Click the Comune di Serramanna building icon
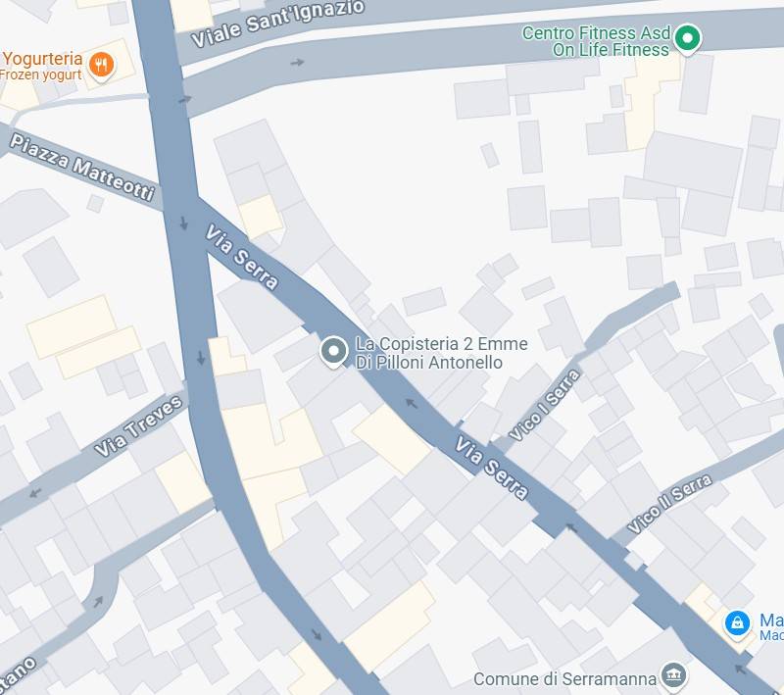Image resolution: width=784 pixels, height=695 pixels. (673, 674)
